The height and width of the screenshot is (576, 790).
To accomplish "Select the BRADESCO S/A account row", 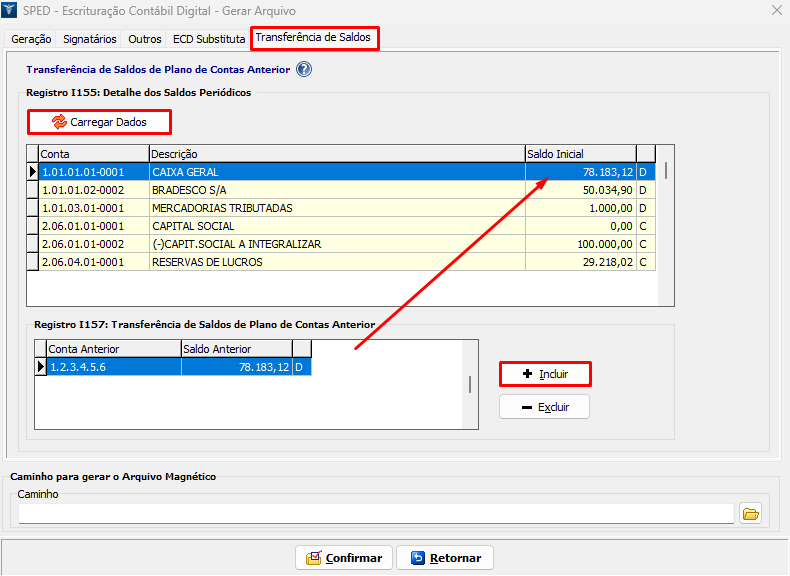I will [x=336, y=190].
